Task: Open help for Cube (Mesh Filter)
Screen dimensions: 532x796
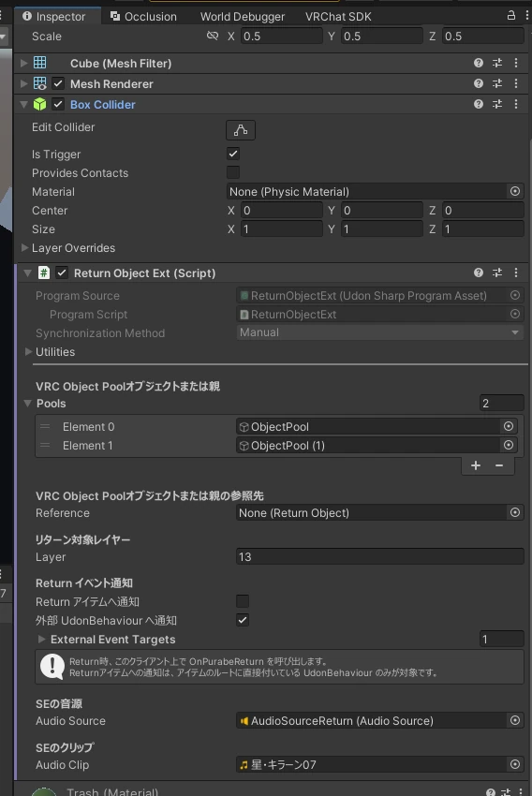Action: [x=479, y=63]
